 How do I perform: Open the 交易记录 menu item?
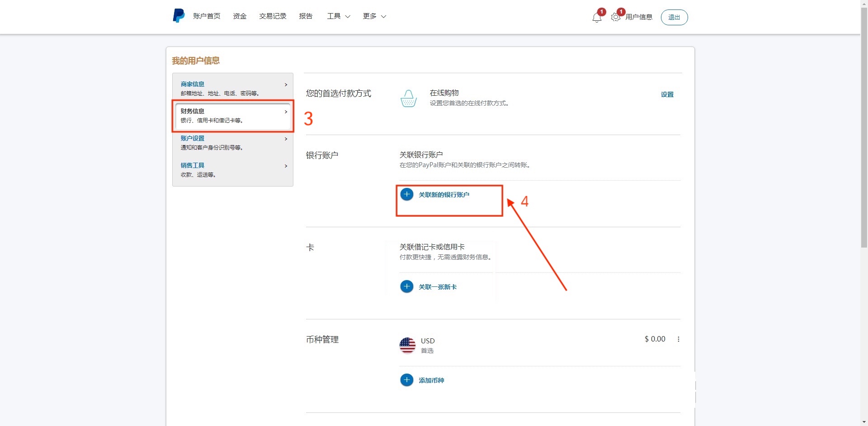coord(272,16)
